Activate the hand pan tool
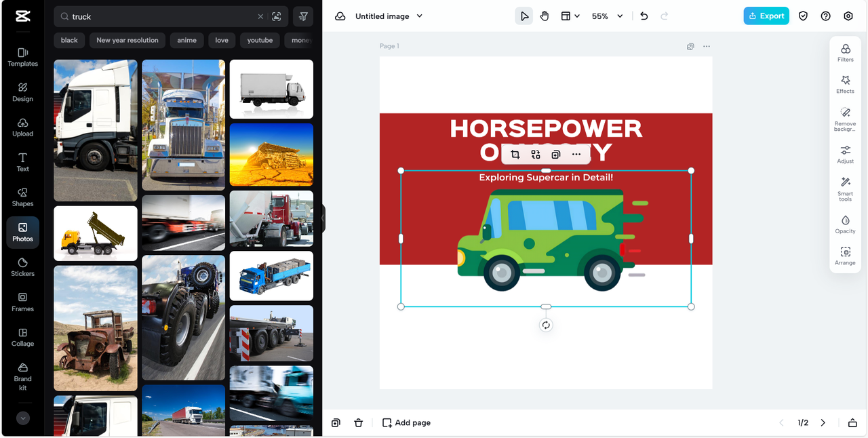This screenshot has width=868, height=438. (545, 16)
